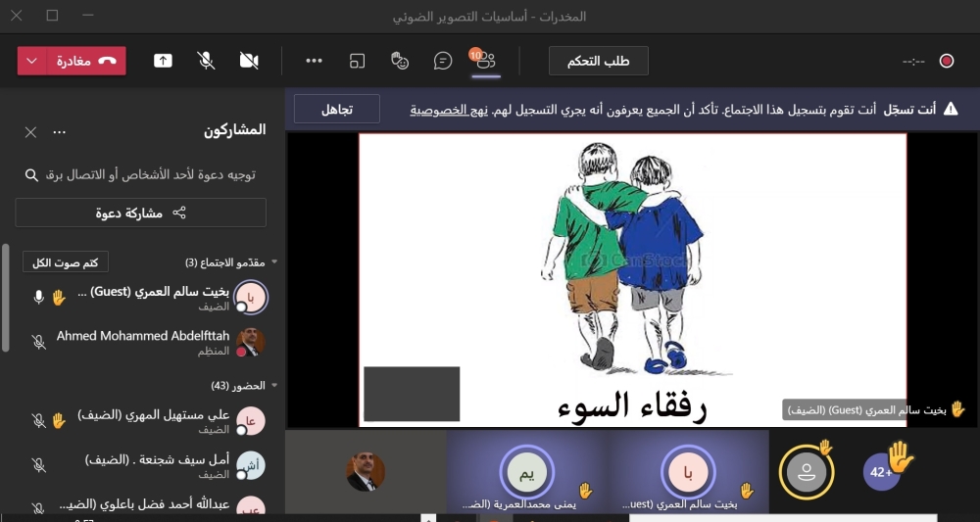980x522 pixels.
Task: Click كتم صوت الكل mute all button
Action: click(66, 262)
